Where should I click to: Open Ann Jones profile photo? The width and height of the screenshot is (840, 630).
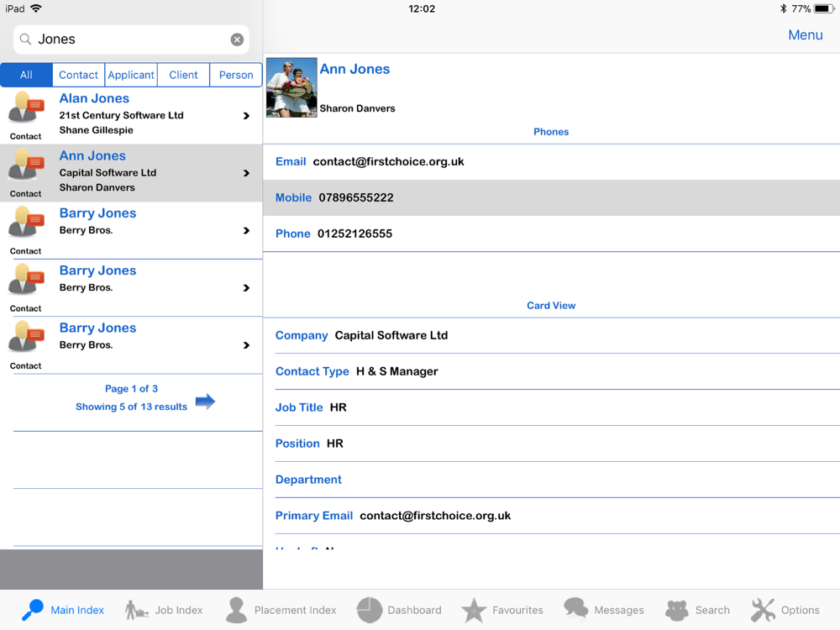(x=291, y=87)
